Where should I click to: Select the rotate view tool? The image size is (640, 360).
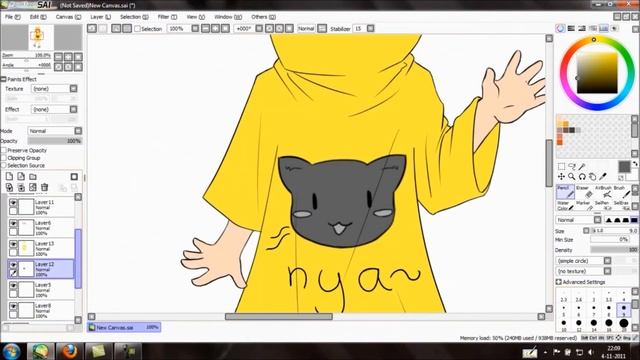(582, 177)
